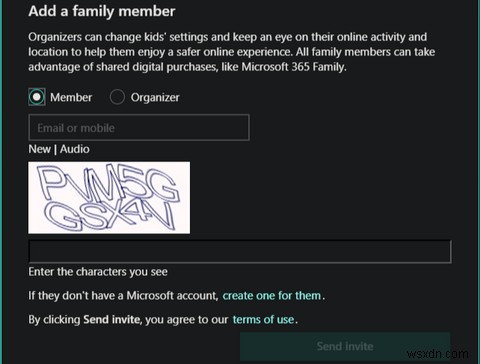This screenshot has width=480, height=364.
Task: Select the Member radio button
Action: click(37, 97)
